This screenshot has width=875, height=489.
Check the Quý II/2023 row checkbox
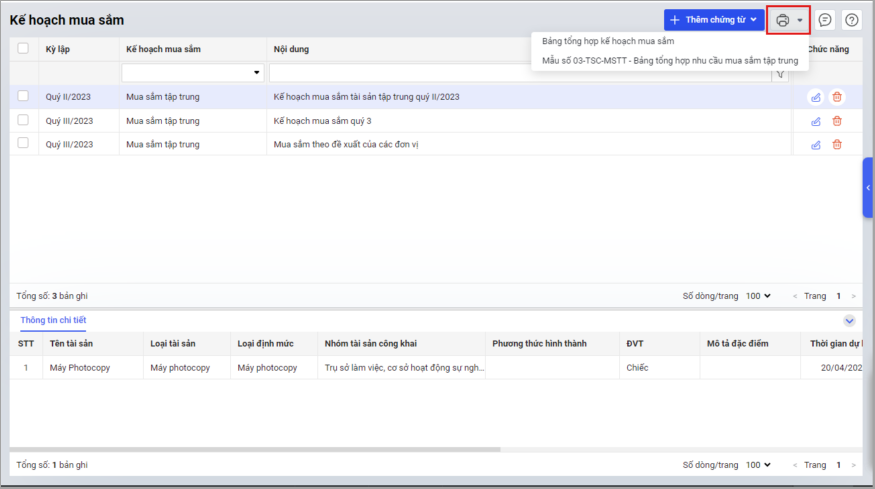(23, 97)
